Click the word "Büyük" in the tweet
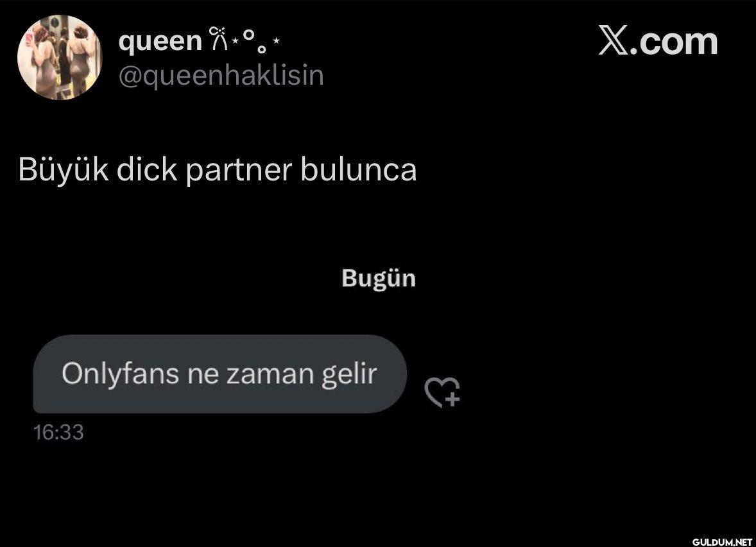The image size is (756, 547). pos(64,169)
